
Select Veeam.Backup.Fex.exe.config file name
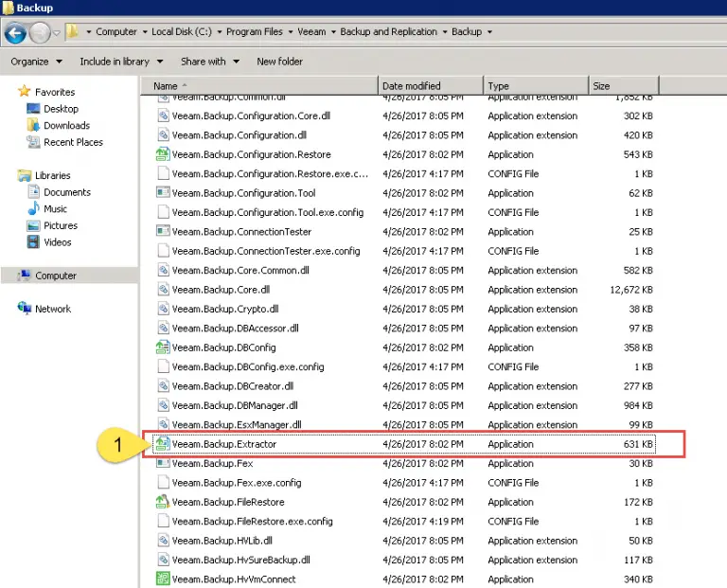[x=237, y=483]
